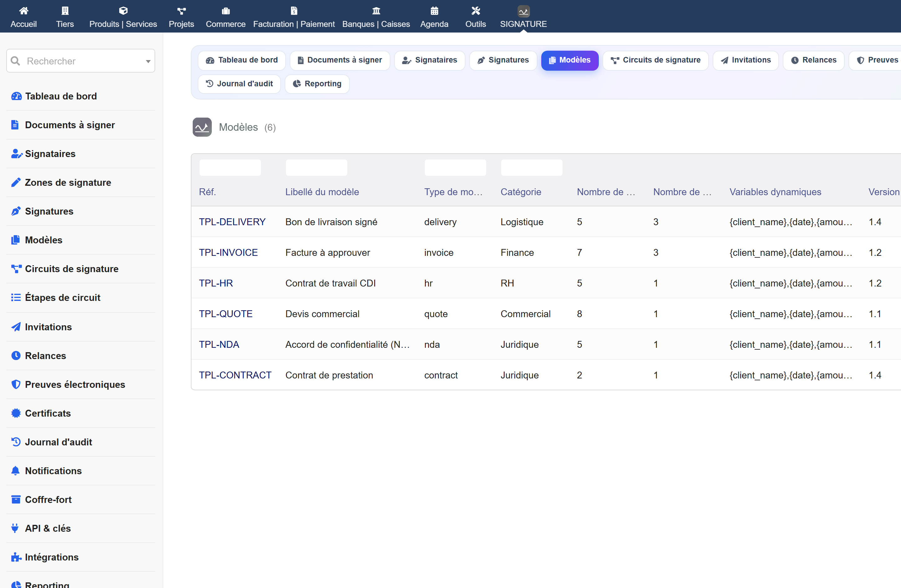Open the TPL-CONTRACT reference link

point(235,375)
